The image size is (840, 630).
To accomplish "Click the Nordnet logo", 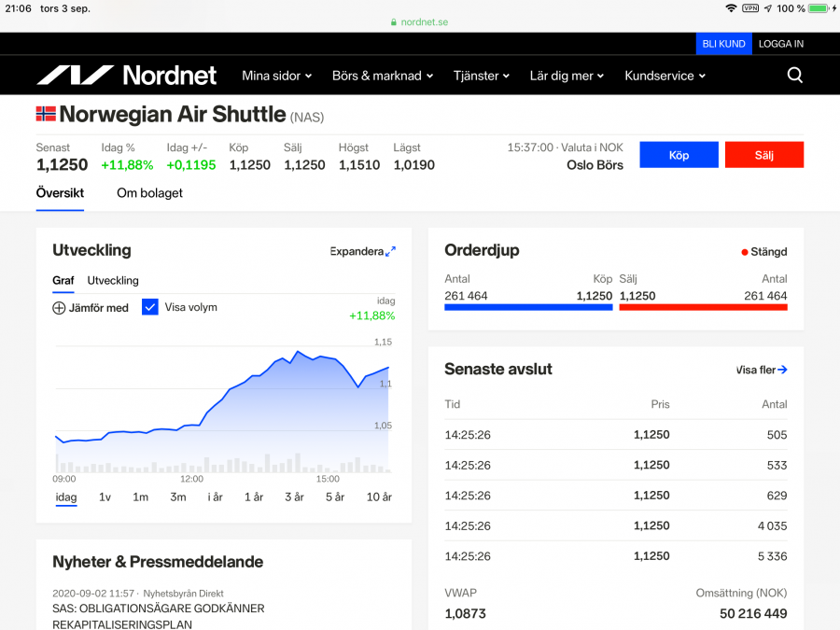I will tap(126, 76).
